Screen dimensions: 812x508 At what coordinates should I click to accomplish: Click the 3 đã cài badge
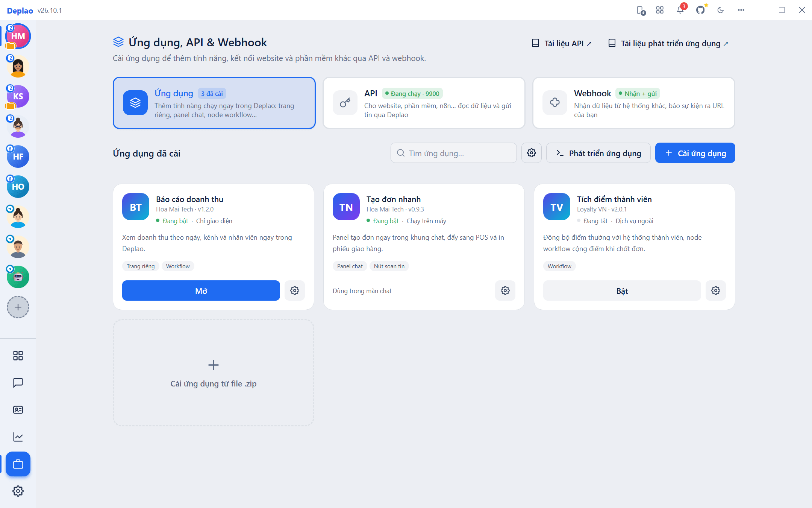(212, 94)
